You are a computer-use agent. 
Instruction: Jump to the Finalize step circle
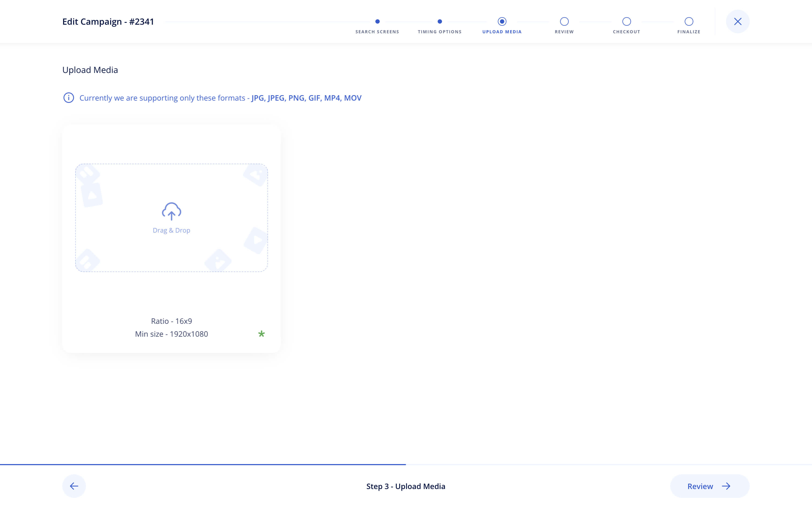(x=689, y=21)
